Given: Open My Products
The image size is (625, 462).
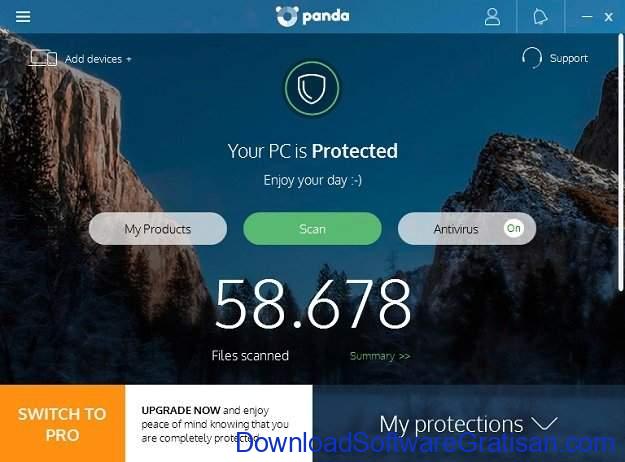Looking at the screenshot, I should (x=158, y=229).
